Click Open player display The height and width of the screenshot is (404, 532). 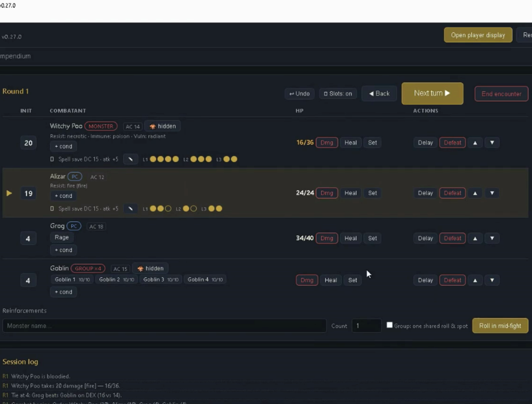point(478,35)
